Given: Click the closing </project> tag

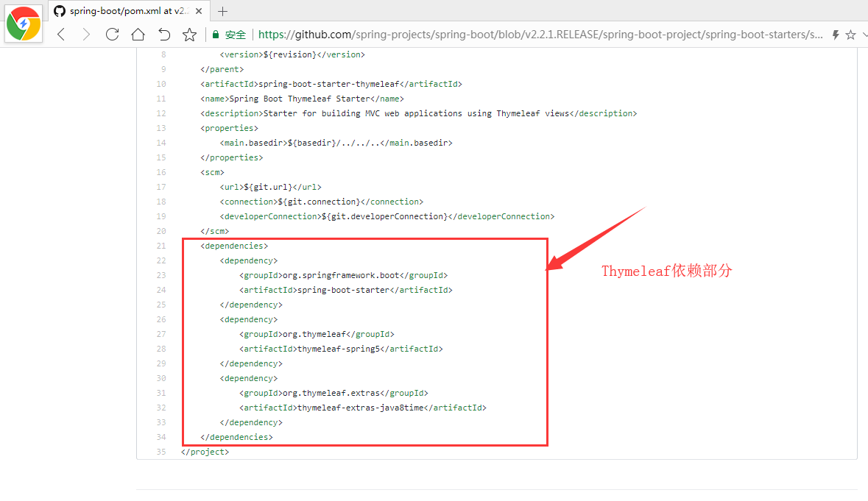Looking at the screenshot, I should coord(205,452).
